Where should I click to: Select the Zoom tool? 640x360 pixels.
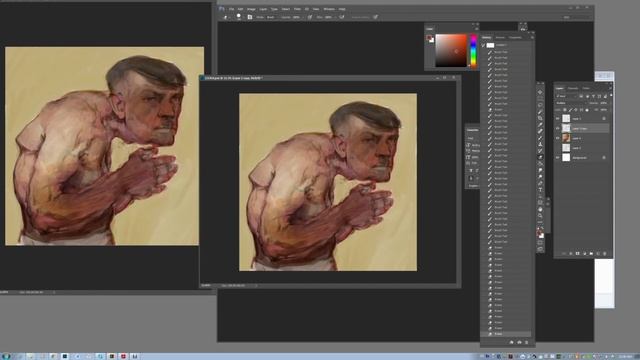[x=540, y=216]
